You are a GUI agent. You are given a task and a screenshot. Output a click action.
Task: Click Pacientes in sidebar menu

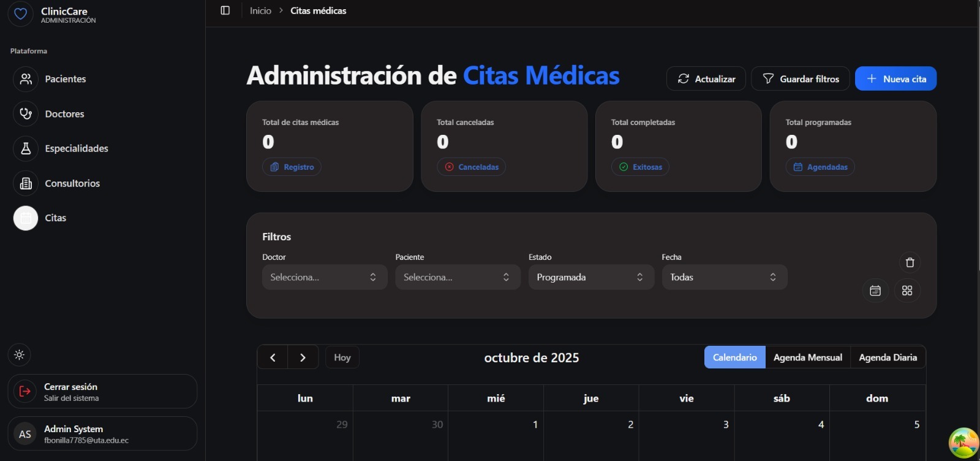(66, 79)
